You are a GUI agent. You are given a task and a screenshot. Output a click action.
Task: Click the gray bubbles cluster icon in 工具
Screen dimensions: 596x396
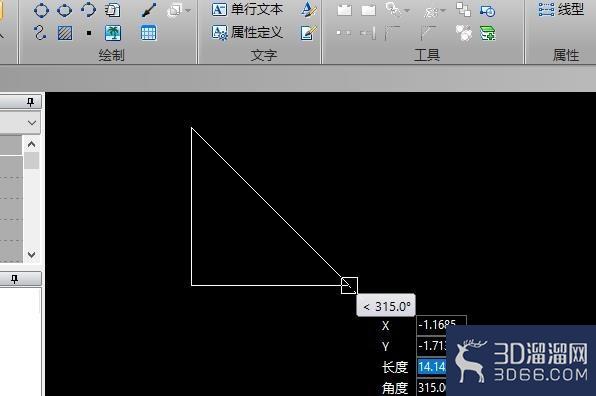[x=464, y=33]
